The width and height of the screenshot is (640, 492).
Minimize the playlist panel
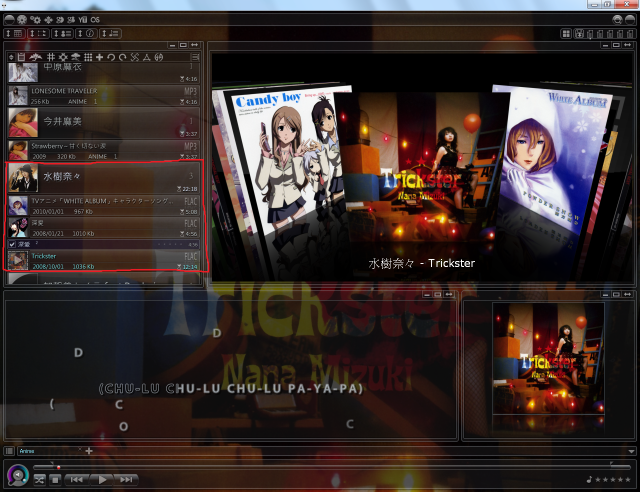[172, 45]
